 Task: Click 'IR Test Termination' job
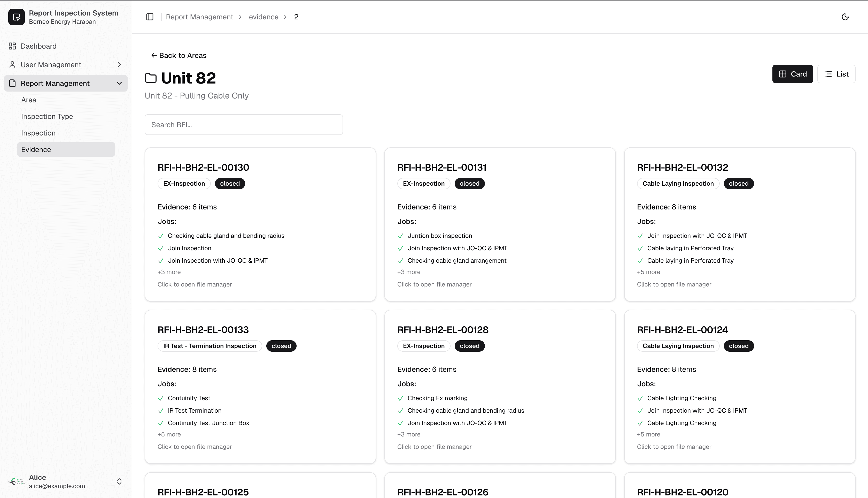pos(195,410)
